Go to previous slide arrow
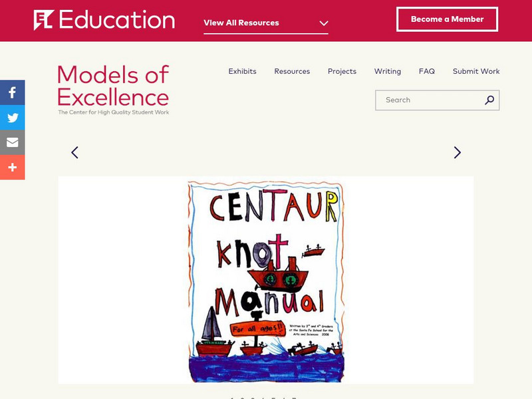The image size is (532, 399). pos(74,152)
